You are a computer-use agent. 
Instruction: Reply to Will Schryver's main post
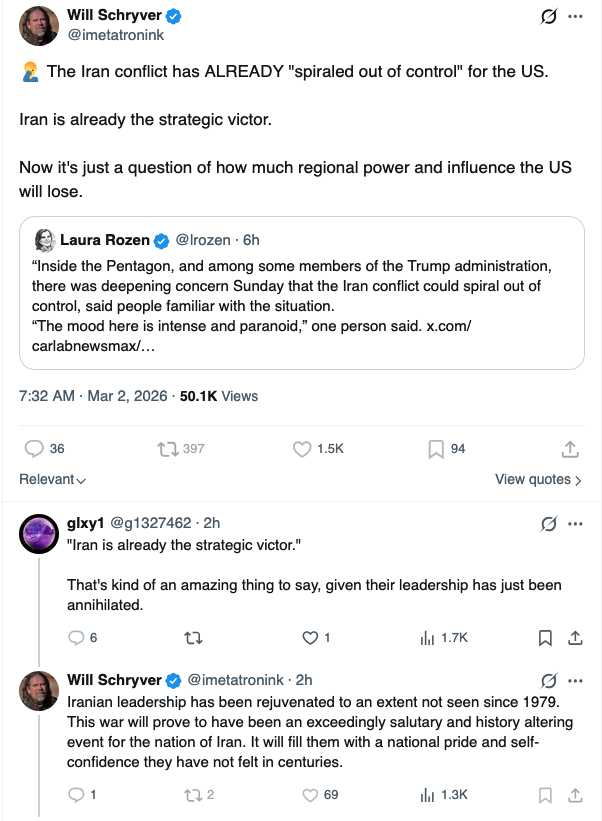pos(32,449)
